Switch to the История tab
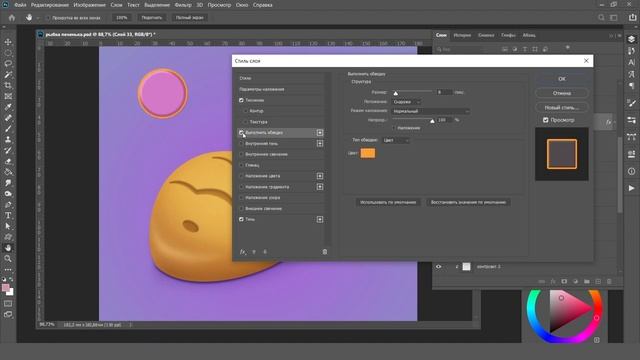The image size is (640, 360). point(462,36)
